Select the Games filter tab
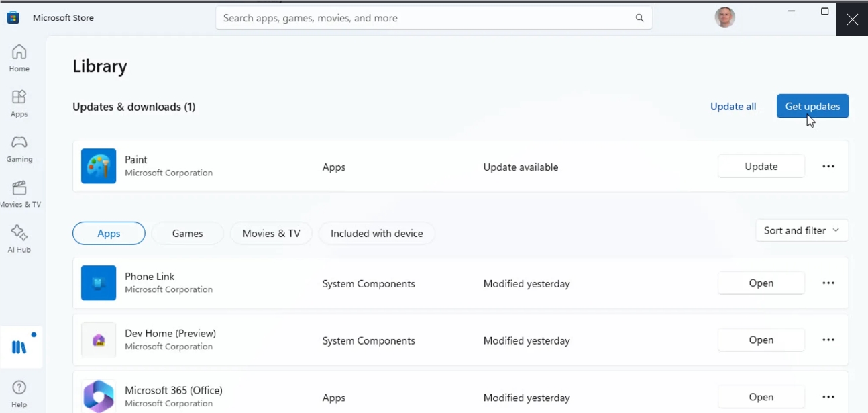868x413 pixels. point(187,233)
